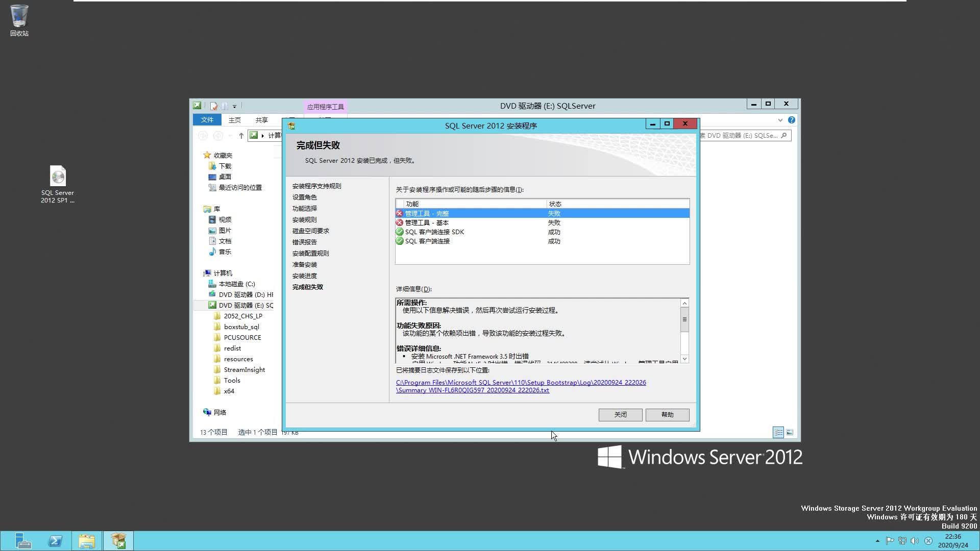Click the volume speaker tray icon
Image resolution: width=980 pixels, height=551 pixels.
(915, 541)
